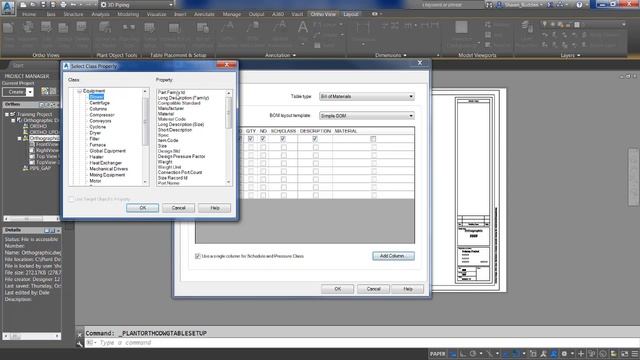This screenshot has width=640, height=360.
Task: Toggle the SCH/CLASS column checkbox in the first row
Action: coord(283,139)
